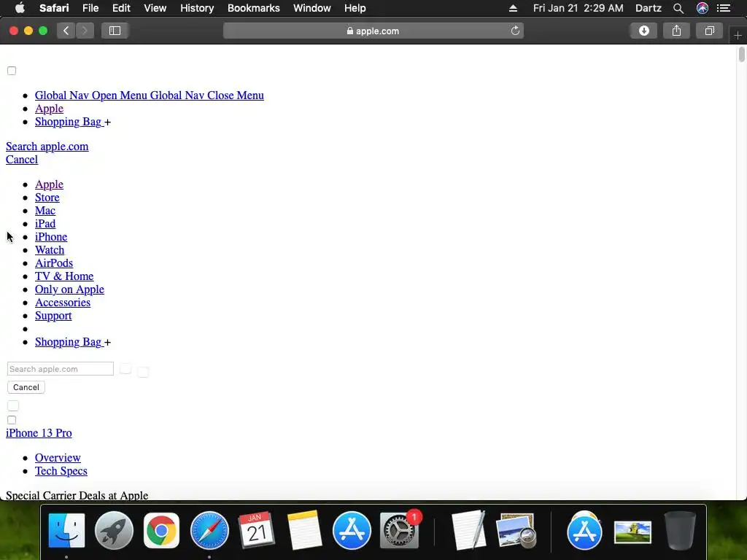Open the Overview link
This screenshot has width=747, height=560.
point(58,458)
